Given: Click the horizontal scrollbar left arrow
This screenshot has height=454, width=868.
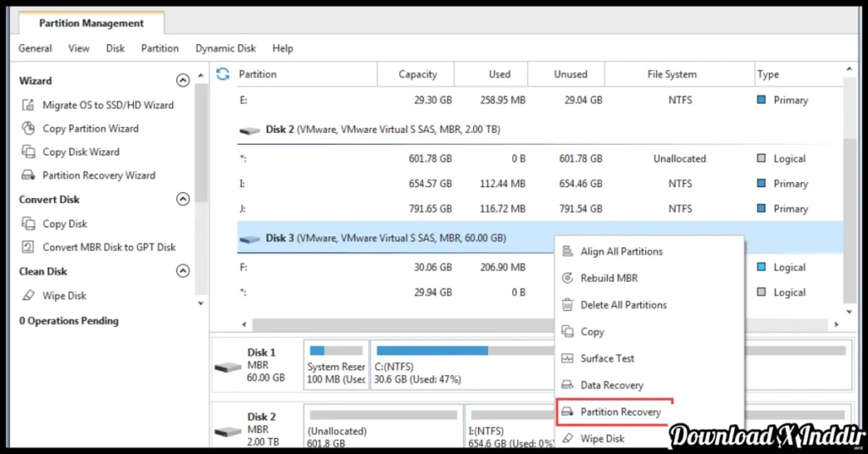Looking at the screenshot, I should [244, 324].
